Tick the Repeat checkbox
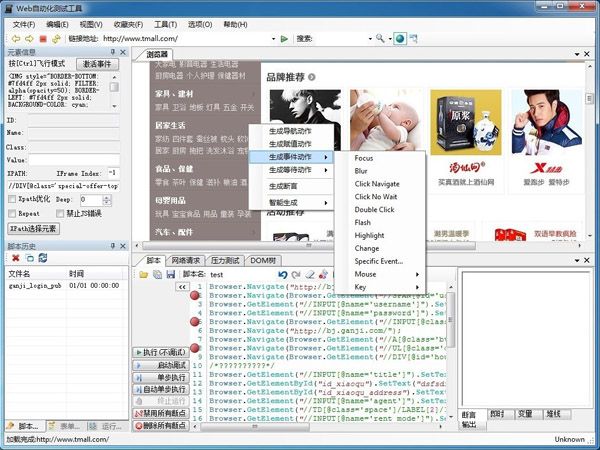600x450 pixels. (x=12, y=213)
